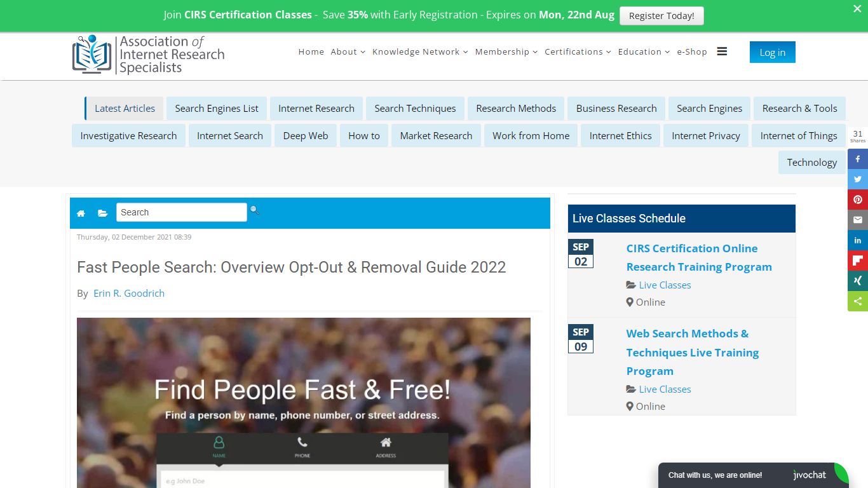Click the SEP 09 date badge
Image resolution: width=868 pixels, height=488 pixels.
pyautogui.click(x=581, y=339)
